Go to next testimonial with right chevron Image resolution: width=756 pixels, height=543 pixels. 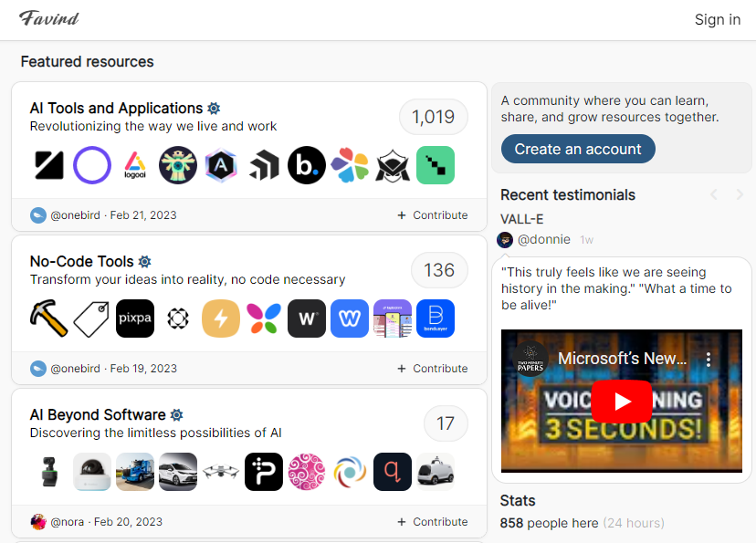[x=740, y=194]
